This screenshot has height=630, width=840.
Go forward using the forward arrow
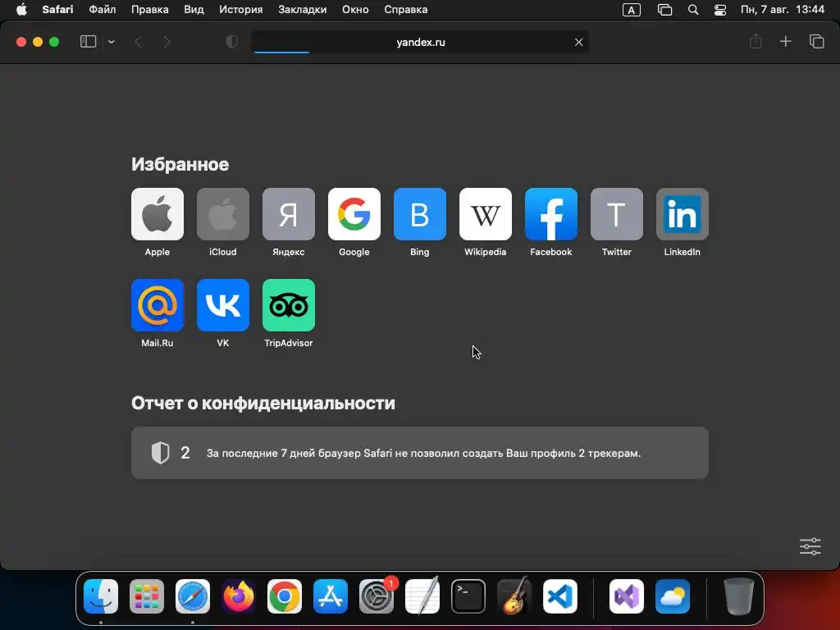tap(167, 42)
